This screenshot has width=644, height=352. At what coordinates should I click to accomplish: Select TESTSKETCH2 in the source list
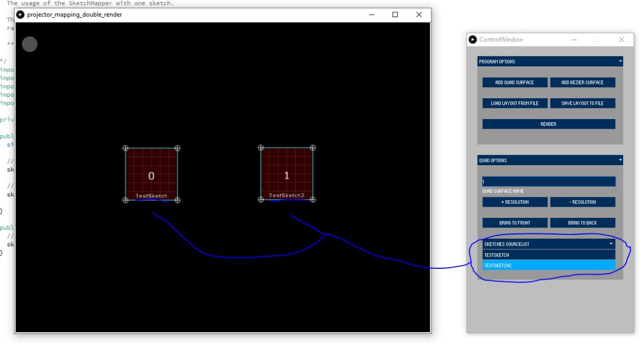[548, 265]
